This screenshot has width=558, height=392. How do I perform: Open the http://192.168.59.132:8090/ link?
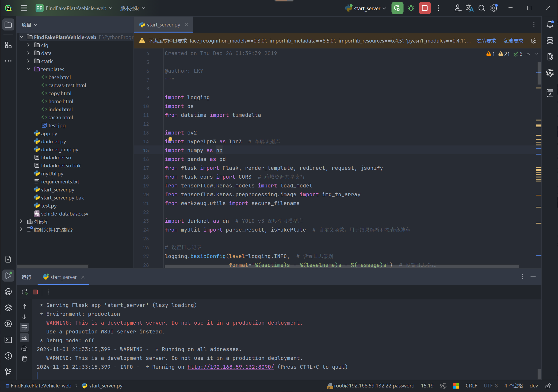pyautogui.click(x=231, y=367)
